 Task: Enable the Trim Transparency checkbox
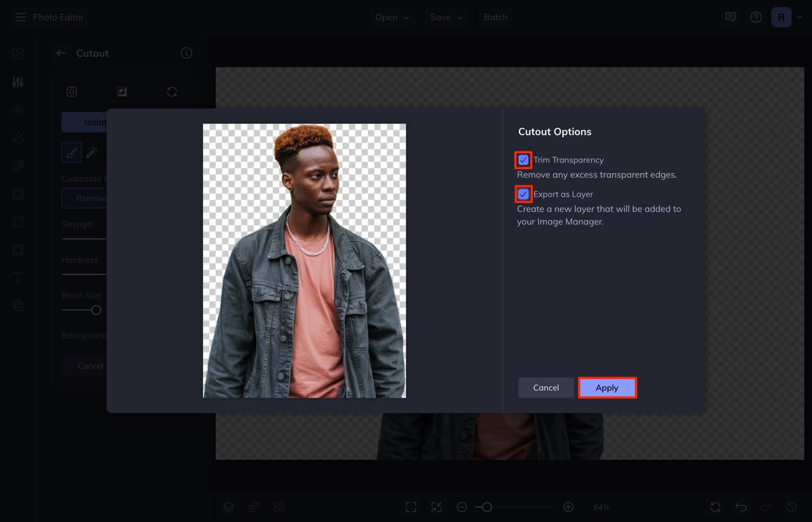click(523, 160)
